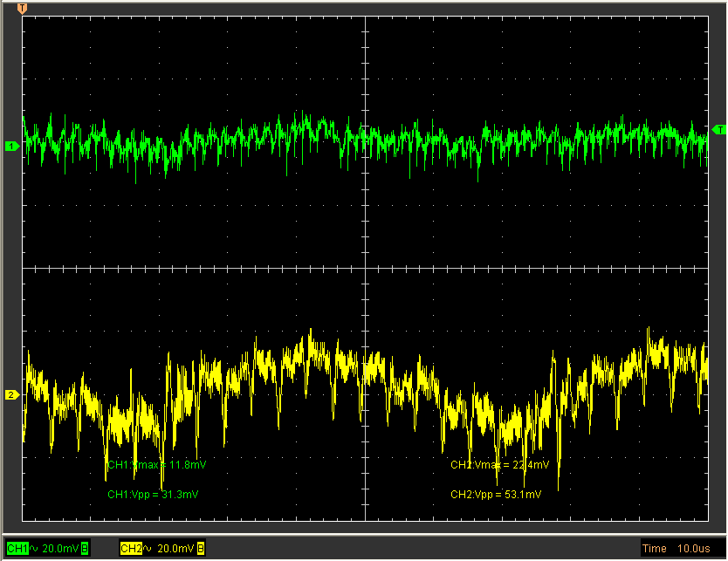Click the green trigger level marker on right edge
This screenshot has height=561, width=728.
(x=719, y=130)
